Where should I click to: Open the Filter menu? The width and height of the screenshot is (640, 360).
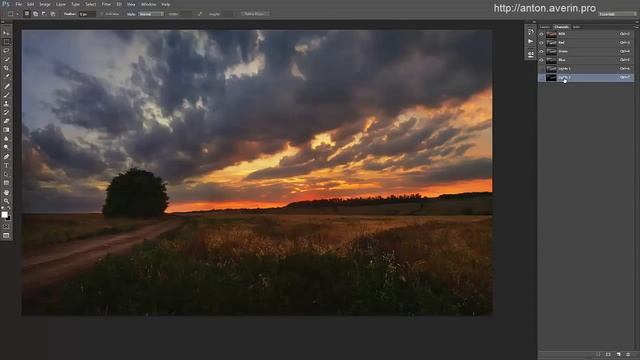point(106,4)
